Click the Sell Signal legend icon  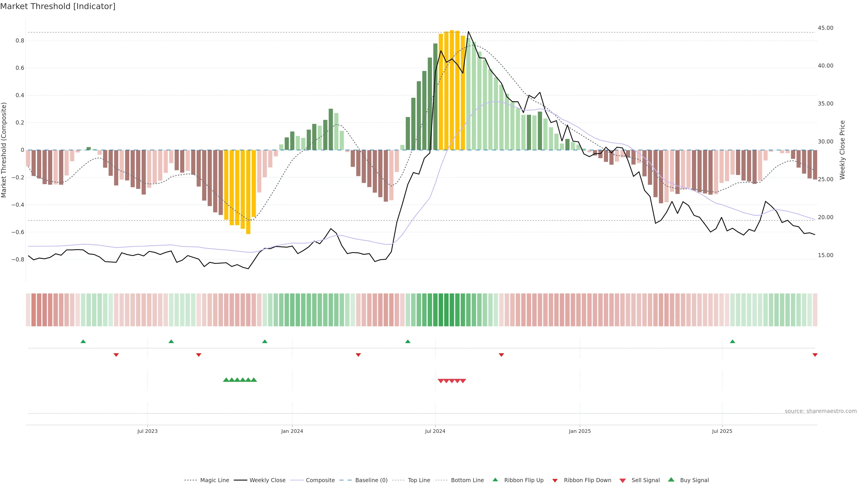tap(622, 480)
